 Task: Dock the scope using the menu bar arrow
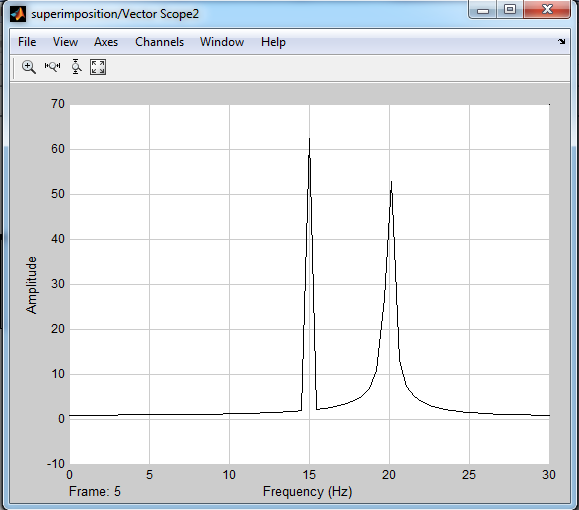point(562,42)
